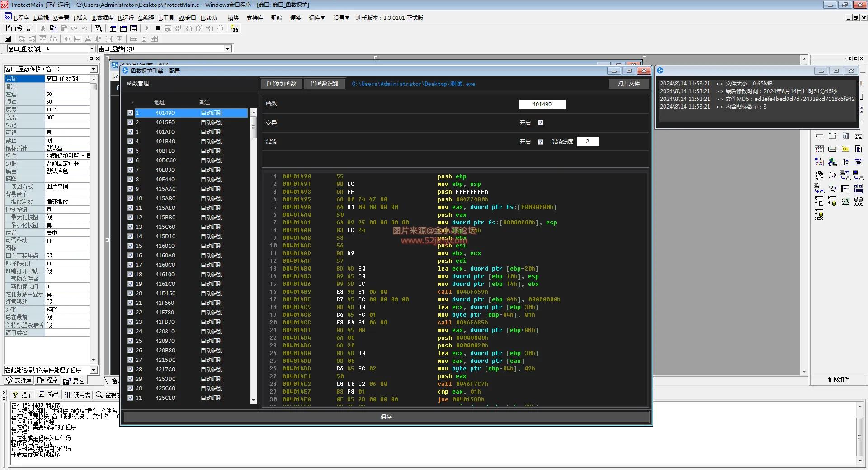Viewport: 868px width, 470px height.
Task: Toggle the 变异 开启 checkbox
Action: click(x=541, y=123)
